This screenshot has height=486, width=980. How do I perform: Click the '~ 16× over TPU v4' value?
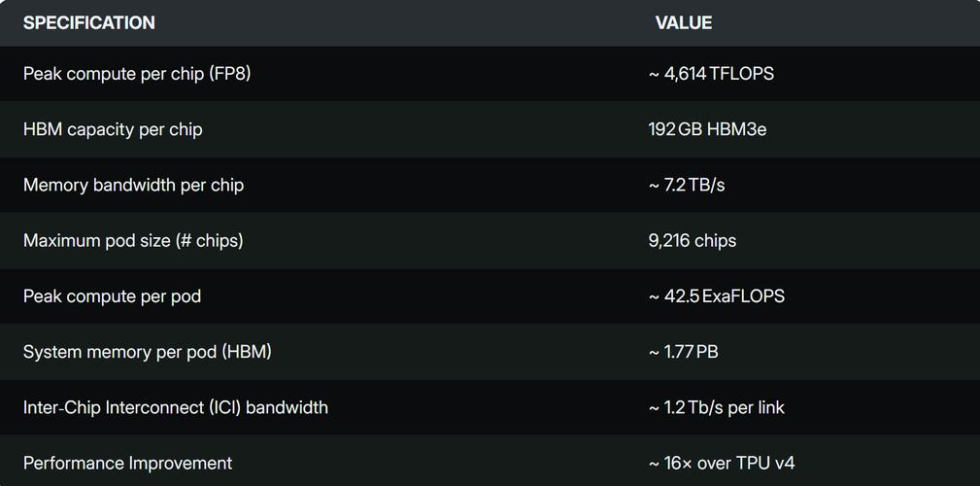pyautogui.click(x=722, y=463)
